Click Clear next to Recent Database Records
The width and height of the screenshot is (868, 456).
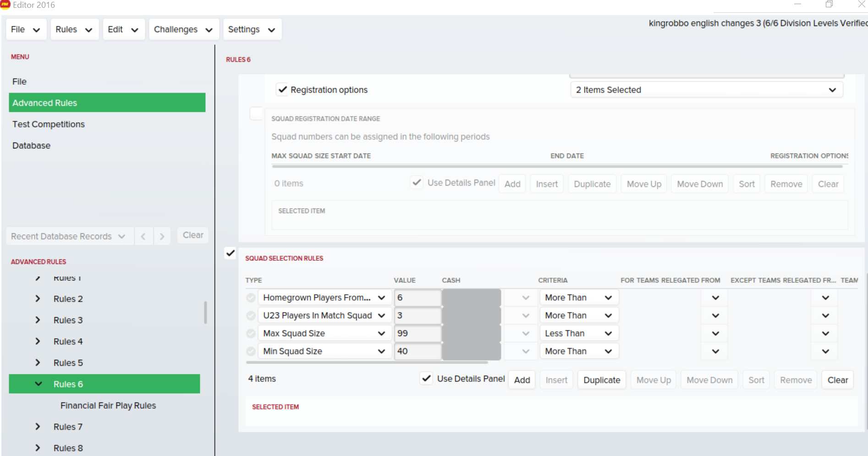(x=193, y=235)
